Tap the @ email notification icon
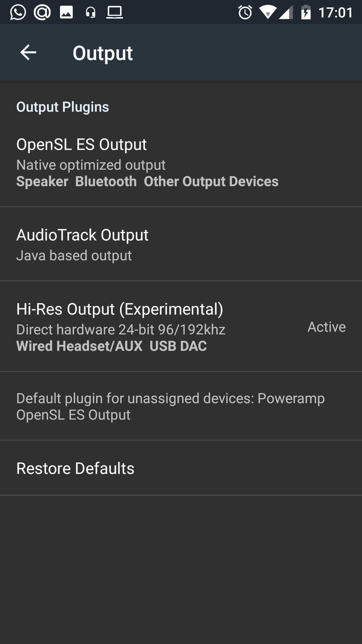The height and width of the screenshot is (644, 362). pos(42,13)
